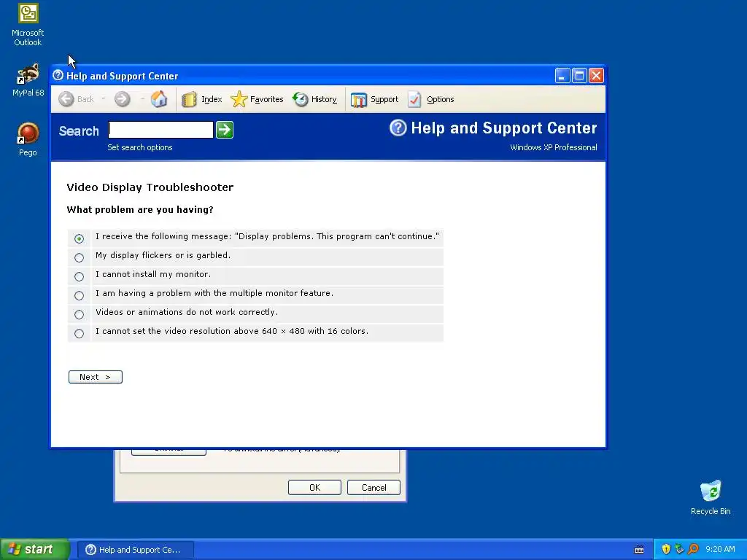Viewport: 747px width, 560px height.
Task: Open MyPal 68 desktop shortcut
Action: click(x=28, y=80)
